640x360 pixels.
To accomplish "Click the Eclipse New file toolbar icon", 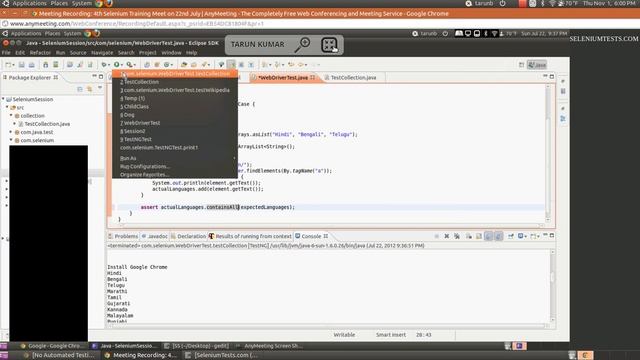I will [x=7, y=64].
